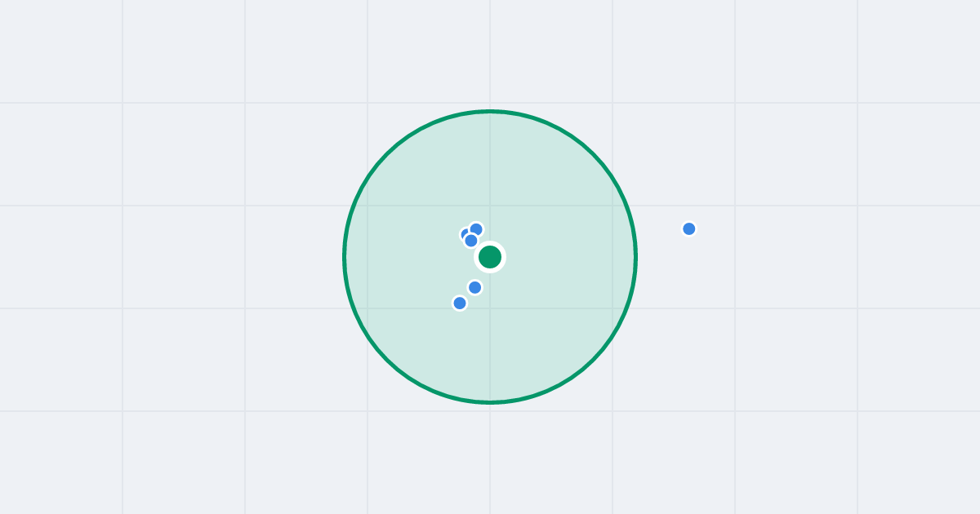The width and height of the screenshot is (980, 514).
Task: Click the blue marker just above the lowest one
Action: coord(474,287)
